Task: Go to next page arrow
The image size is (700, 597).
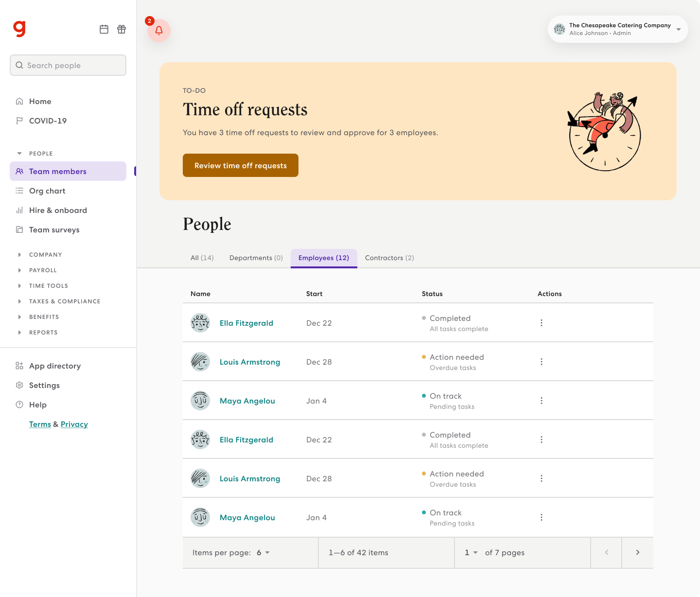Action: click(x=638, y=552)
